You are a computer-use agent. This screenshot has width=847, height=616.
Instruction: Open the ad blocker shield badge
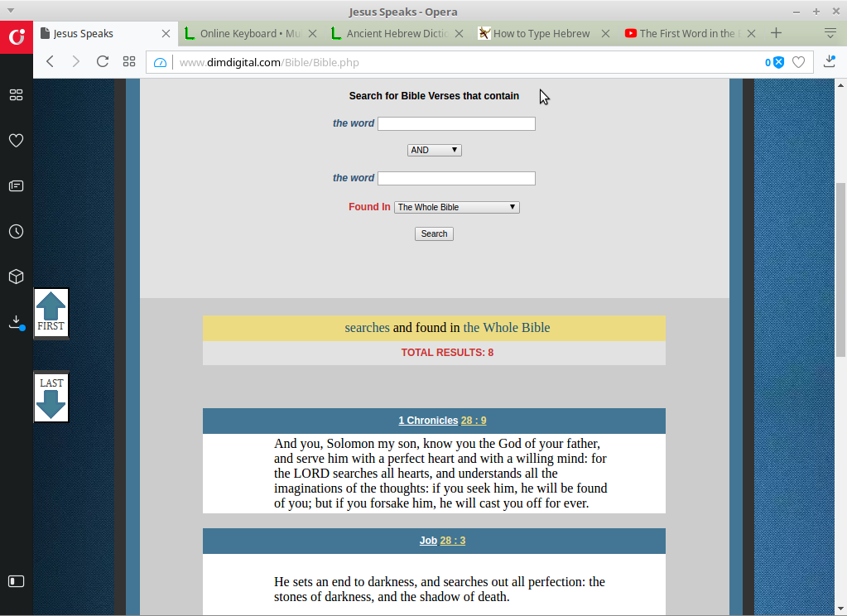pos(777,62)
